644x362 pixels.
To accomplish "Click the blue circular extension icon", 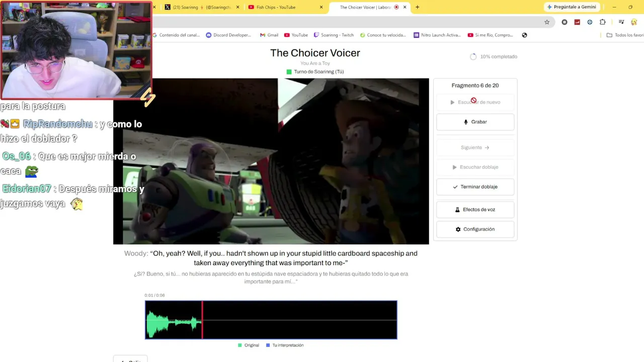I will (590, 22).
